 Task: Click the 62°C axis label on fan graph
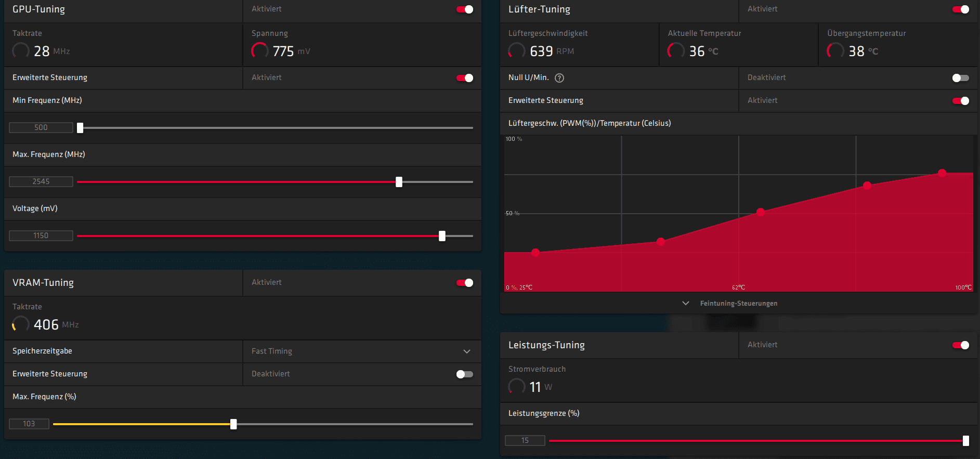[738, 287]
